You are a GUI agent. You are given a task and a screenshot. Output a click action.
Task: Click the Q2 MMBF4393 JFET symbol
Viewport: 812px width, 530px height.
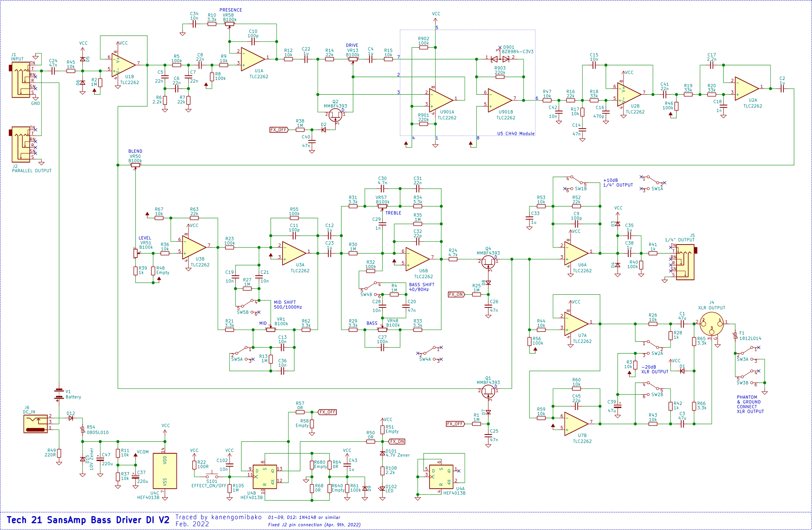click(336, 115)
